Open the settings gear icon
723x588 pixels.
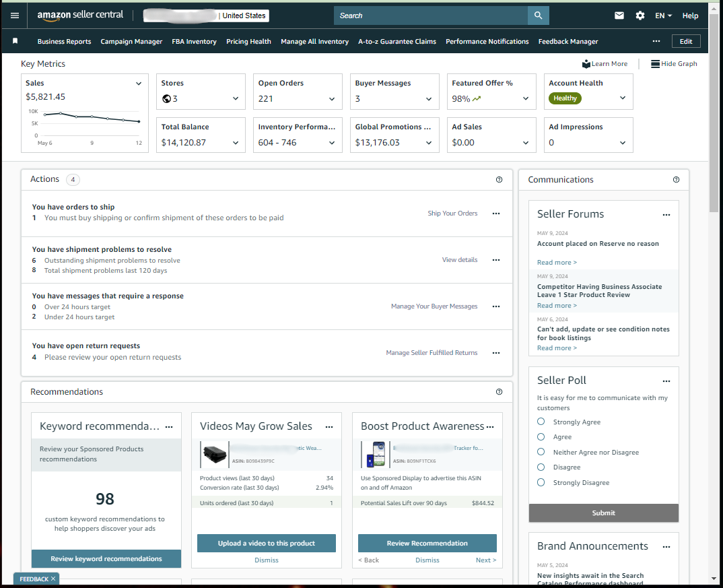coord(640,15)
